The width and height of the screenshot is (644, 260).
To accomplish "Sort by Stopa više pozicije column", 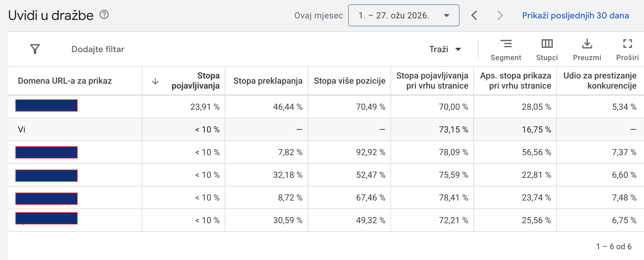I will coord(349,81).
